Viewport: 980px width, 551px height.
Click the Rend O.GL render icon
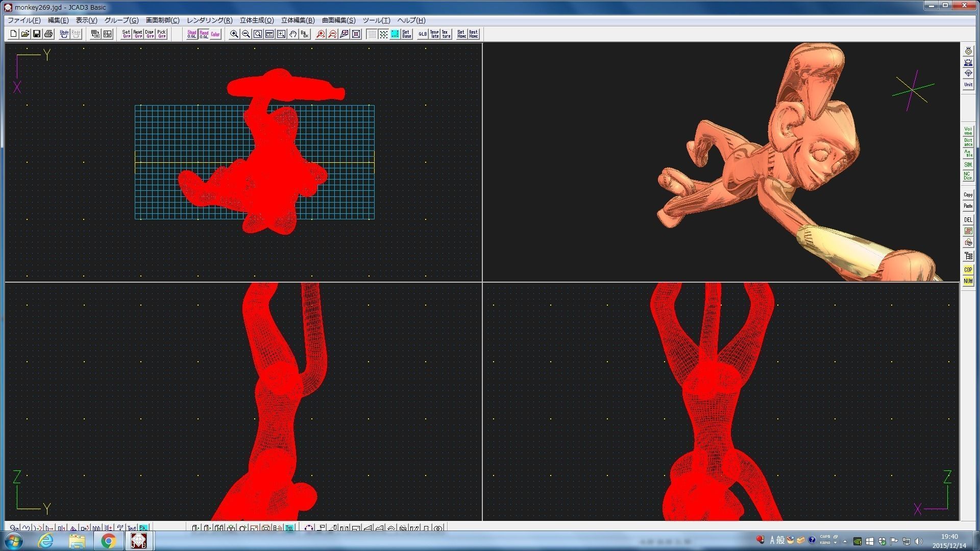204,34
